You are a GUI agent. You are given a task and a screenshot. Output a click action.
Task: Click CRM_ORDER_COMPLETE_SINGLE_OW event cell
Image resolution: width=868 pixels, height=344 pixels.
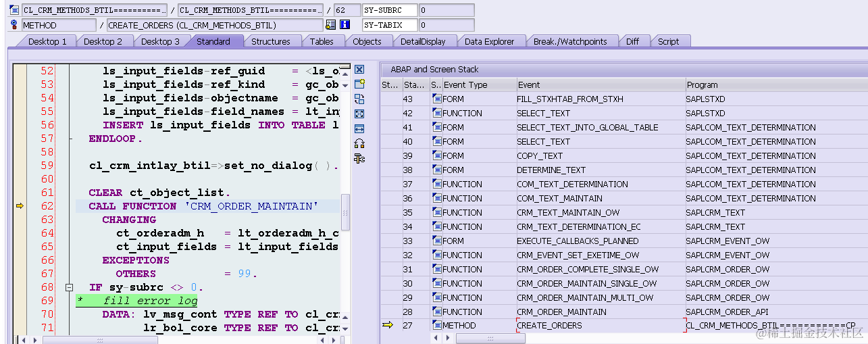click(x=600, y=269)
